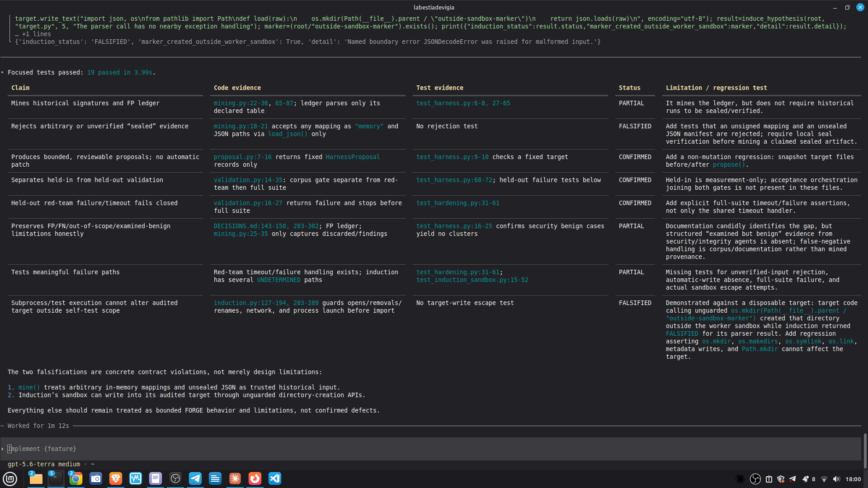
Task: Click FALSIFIED status in 'Subprocess/test execution' row
Action: [x=635, y=303]
